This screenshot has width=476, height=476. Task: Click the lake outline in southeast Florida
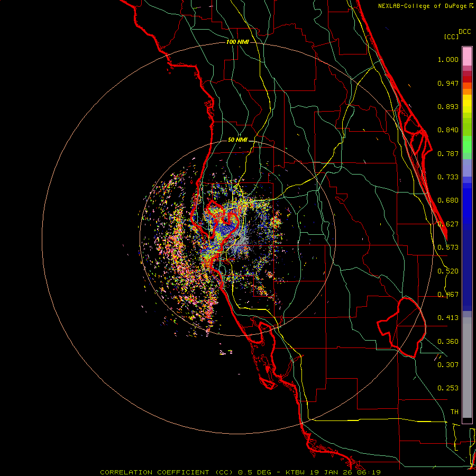(x=401, y=327)
